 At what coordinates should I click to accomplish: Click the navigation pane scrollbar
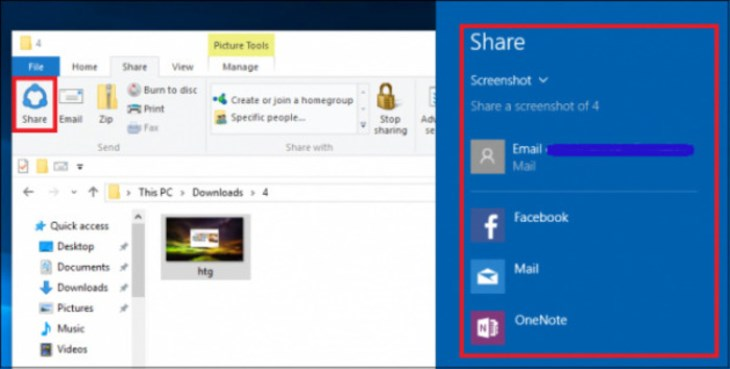[x=138, y=288]
